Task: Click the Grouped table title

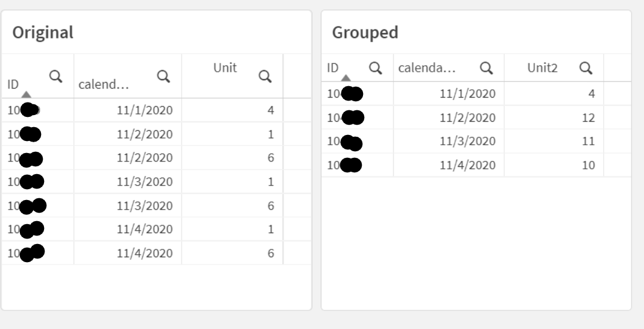Action: 365,33
